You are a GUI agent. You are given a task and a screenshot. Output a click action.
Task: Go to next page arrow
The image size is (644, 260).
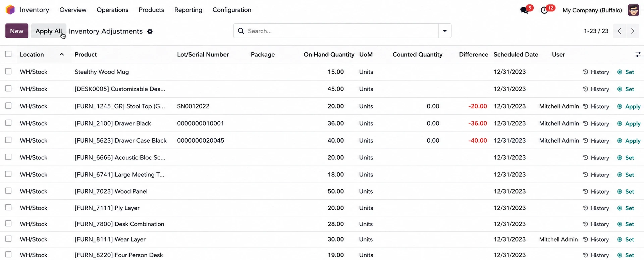coord(633,31)
